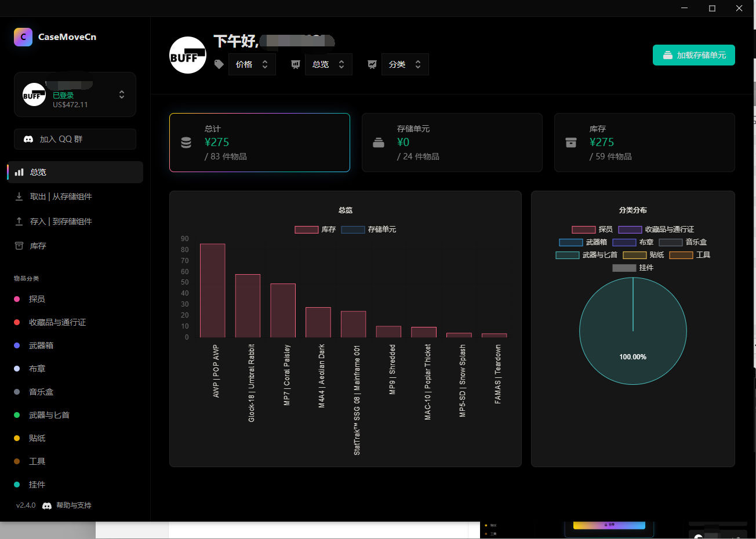Click the Glock-18 | Umbral Rabbit bar

click(x=248, y=306)
